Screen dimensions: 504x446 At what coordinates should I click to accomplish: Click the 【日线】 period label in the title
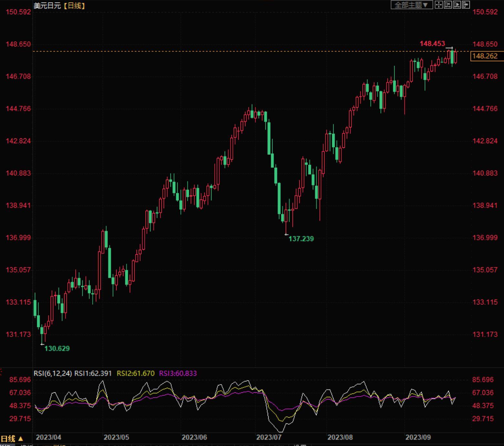(x=74, y=5)
